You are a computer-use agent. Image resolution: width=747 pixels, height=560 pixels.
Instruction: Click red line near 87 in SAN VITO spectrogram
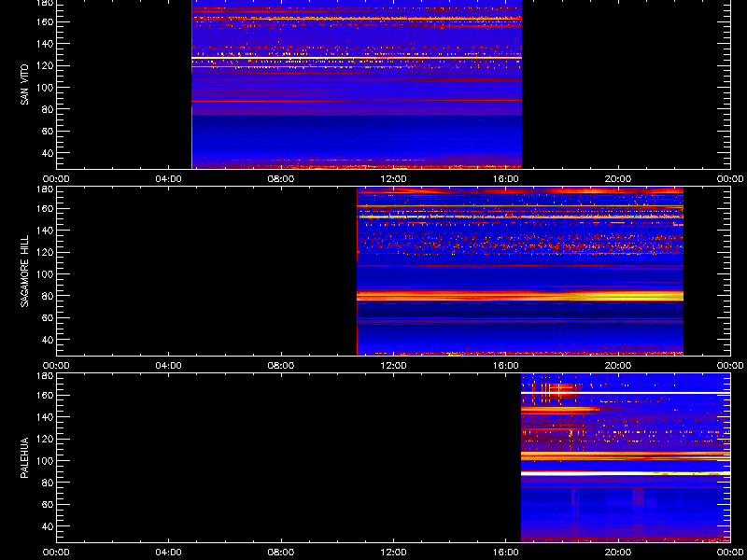click(357, 101)
